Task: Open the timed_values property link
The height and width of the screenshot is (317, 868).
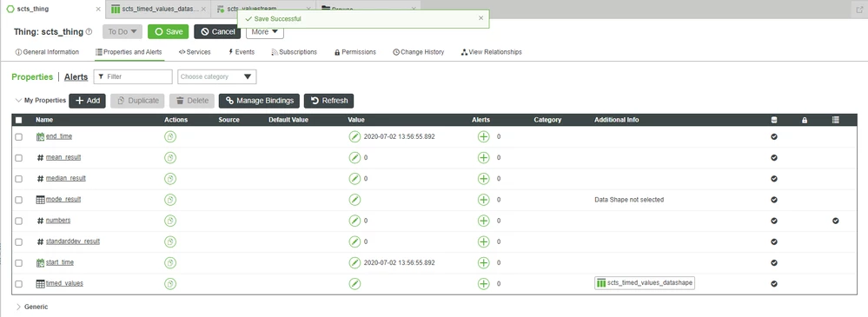Action: coord(64,283)
